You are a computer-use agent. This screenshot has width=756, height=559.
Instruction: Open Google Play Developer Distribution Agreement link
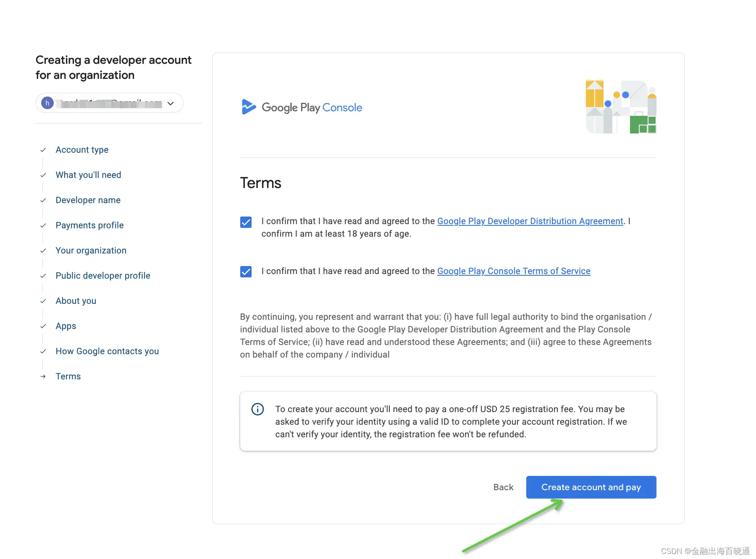tap(530, 221)
